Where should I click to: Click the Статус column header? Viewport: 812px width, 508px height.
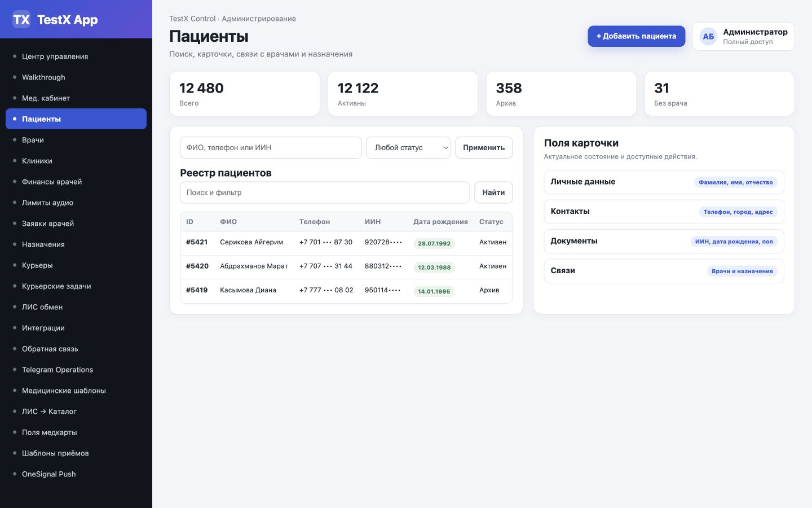[491, 222]
